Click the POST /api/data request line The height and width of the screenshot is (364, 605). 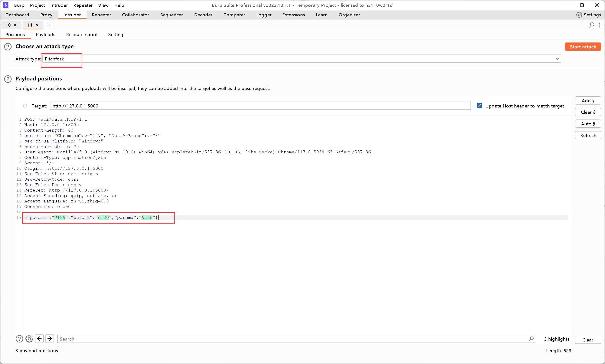pos(56,119)
